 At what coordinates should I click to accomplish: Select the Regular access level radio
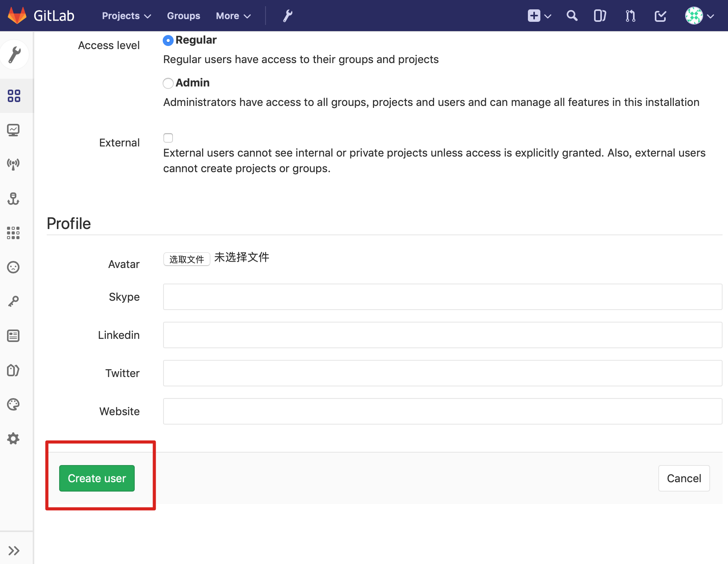coord(168,40)
